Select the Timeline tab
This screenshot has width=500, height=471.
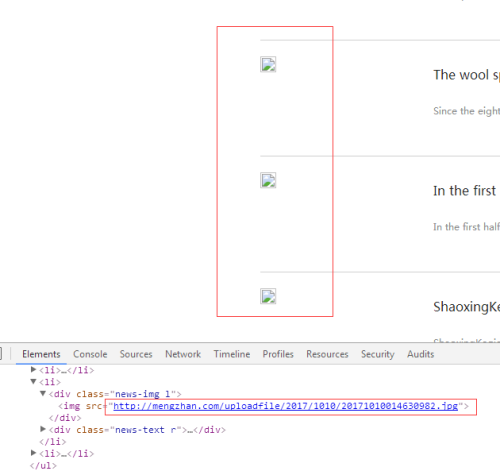point(232,354)
